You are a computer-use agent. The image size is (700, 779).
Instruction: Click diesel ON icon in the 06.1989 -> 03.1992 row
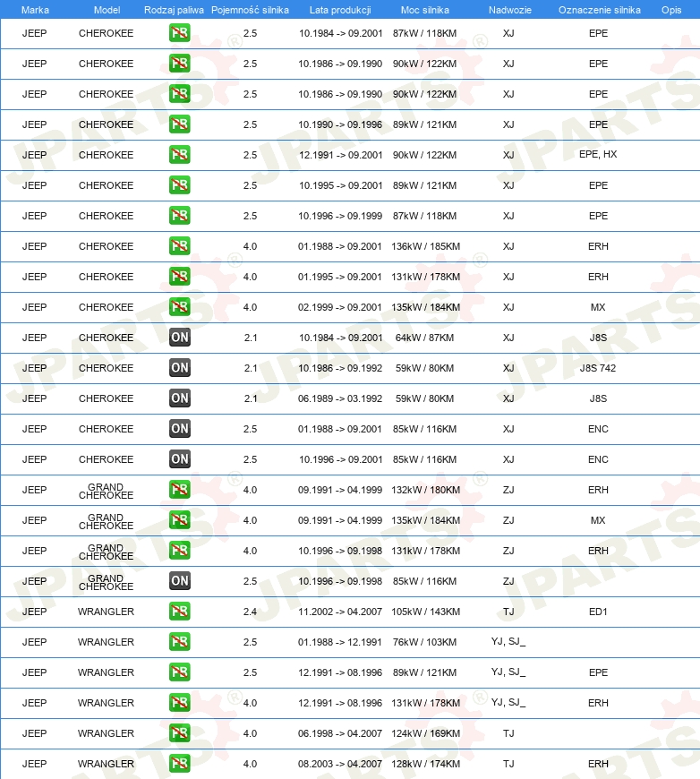pos(179,398)
